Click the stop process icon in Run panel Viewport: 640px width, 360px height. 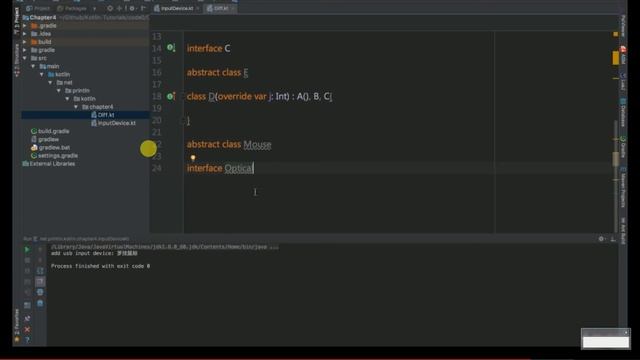[27, 260]
